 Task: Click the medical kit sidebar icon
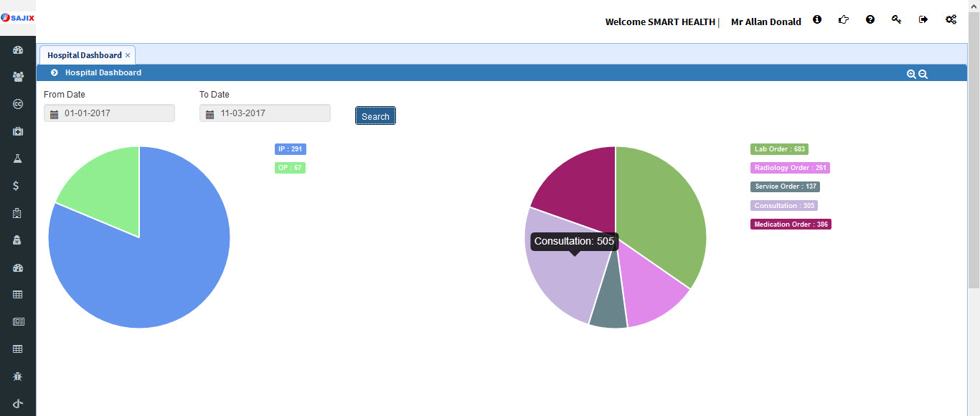[x=18, y=131]
